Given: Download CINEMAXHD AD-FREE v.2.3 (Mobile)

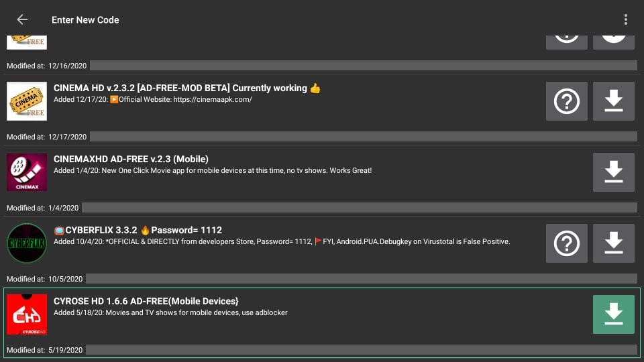Looking at the screenshot, I should click(x=614, y=172).
